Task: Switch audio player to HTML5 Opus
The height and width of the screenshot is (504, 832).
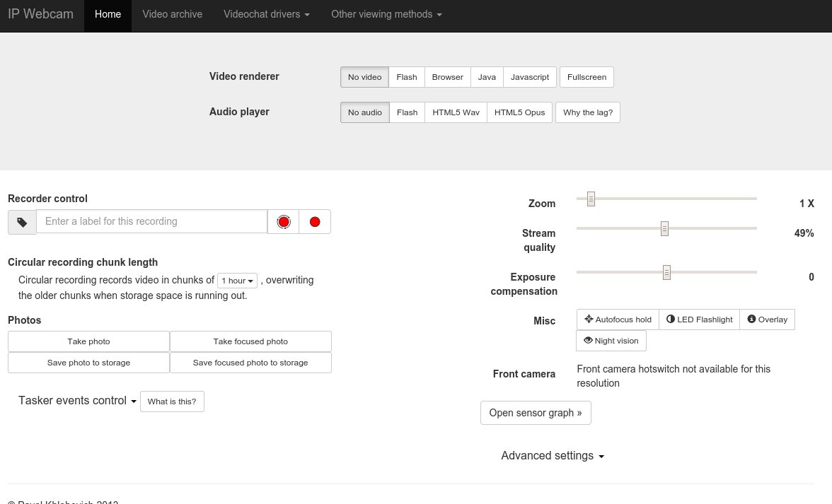Action: 519,112
